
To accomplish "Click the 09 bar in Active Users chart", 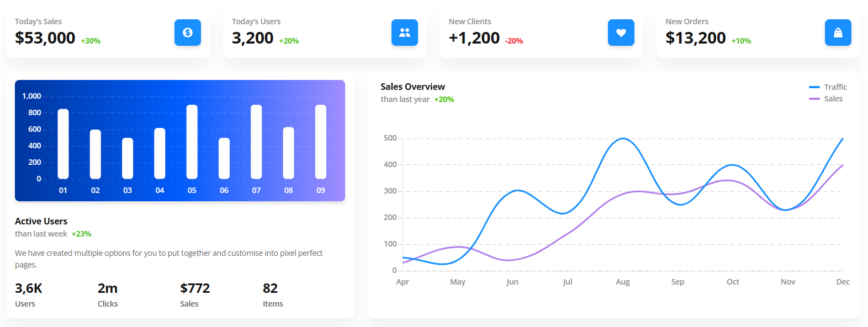I will click(321, 142).
